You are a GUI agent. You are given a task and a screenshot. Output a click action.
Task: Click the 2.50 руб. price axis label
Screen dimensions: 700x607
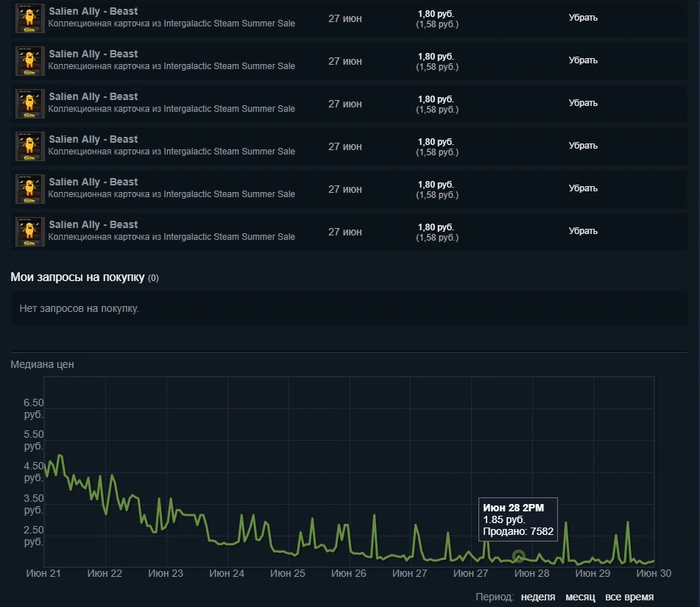pyautogui.click(x=33, y=536)
